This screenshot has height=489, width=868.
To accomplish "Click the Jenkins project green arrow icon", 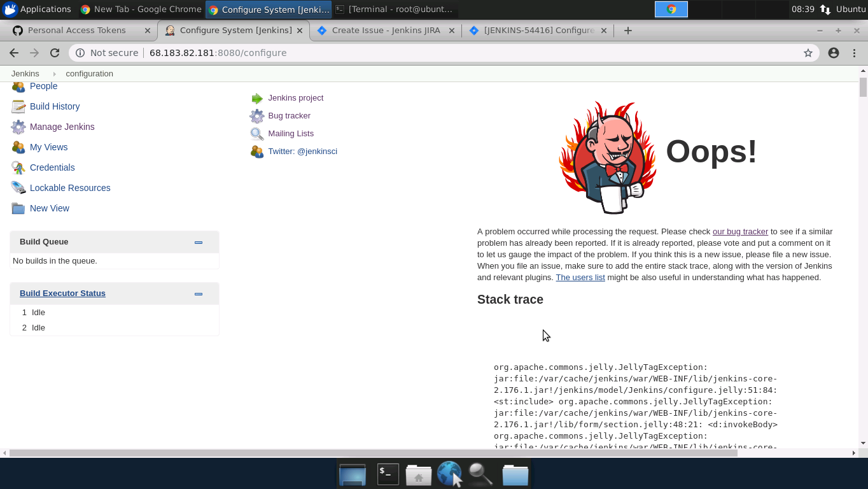I will coord(257,98).
